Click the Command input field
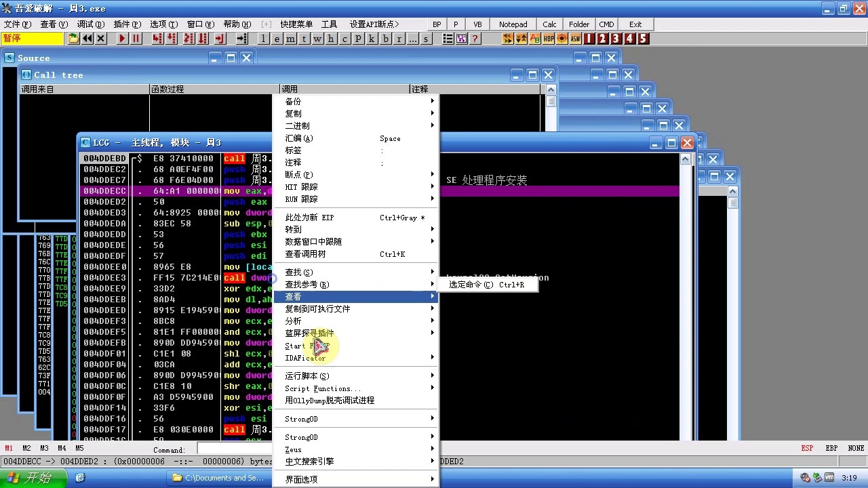The height and width of the screenshot is (488, 868). pos(234,449)
